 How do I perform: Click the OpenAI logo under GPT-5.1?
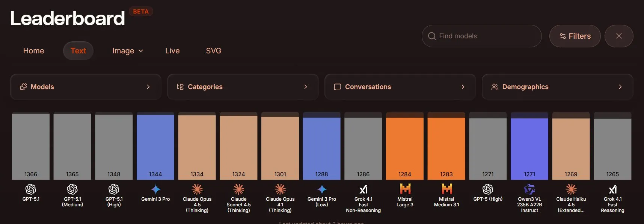[31, 189]
